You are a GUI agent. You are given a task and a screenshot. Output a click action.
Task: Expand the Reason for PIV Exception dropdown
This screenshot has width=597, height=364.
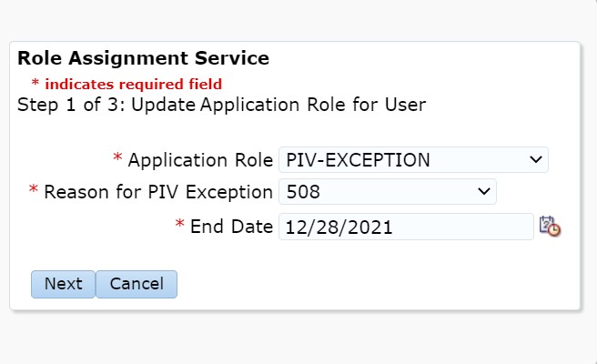pyautogui.click(x=387, y=192)
